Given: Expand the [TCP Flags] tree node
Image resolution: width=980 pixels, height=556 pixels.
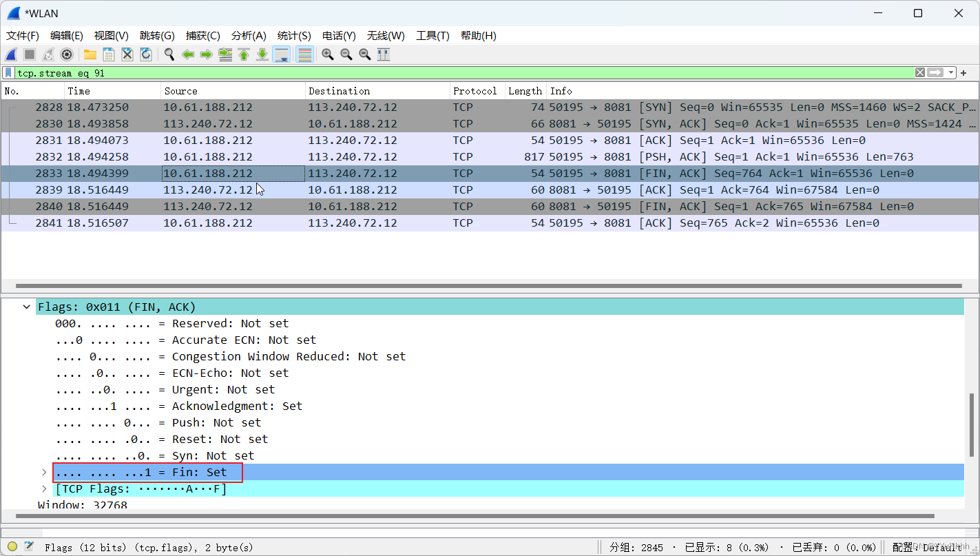Looking at the screenshot, I should tap(44, 489).
